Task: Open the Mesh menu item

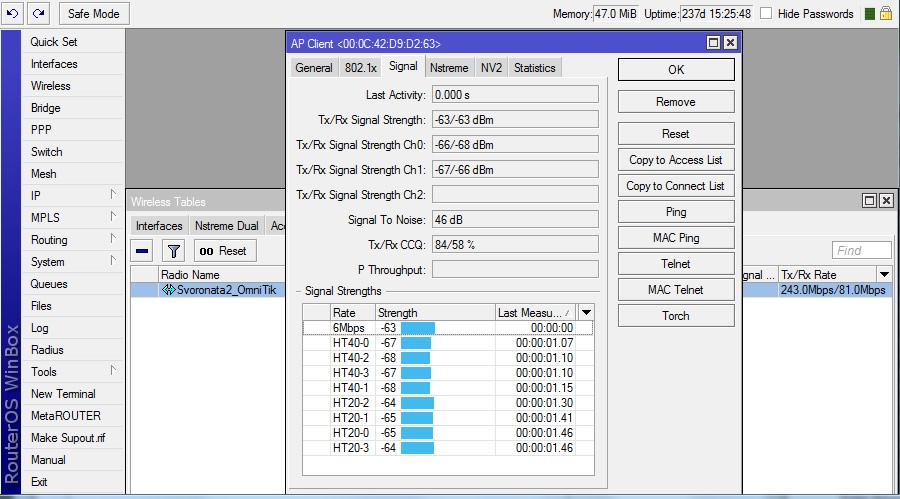Action: (44, 173)
